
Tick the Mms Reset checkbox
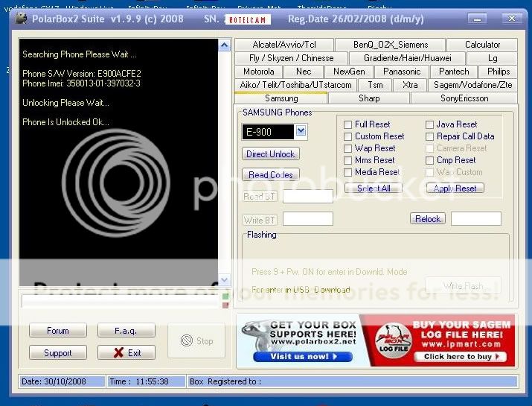tap(347, 160)
